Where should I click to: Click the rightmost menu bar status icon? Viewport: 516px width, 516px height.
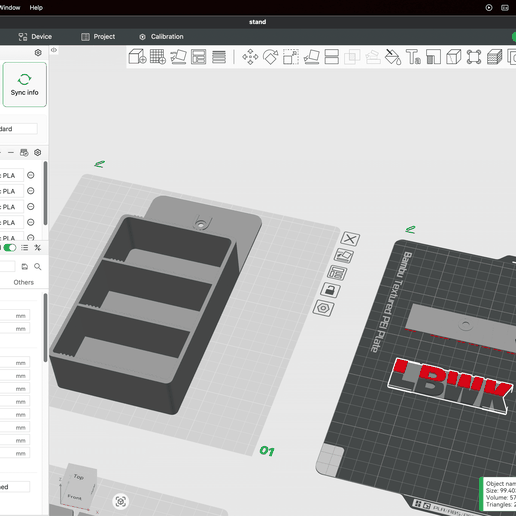505,7
